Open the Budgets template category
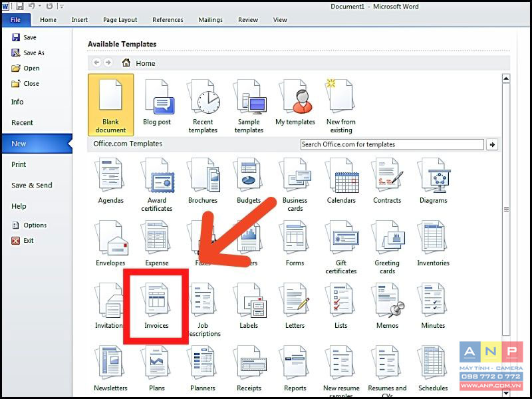The width and height of the screenshot is (532, 399). click(249, 181)
